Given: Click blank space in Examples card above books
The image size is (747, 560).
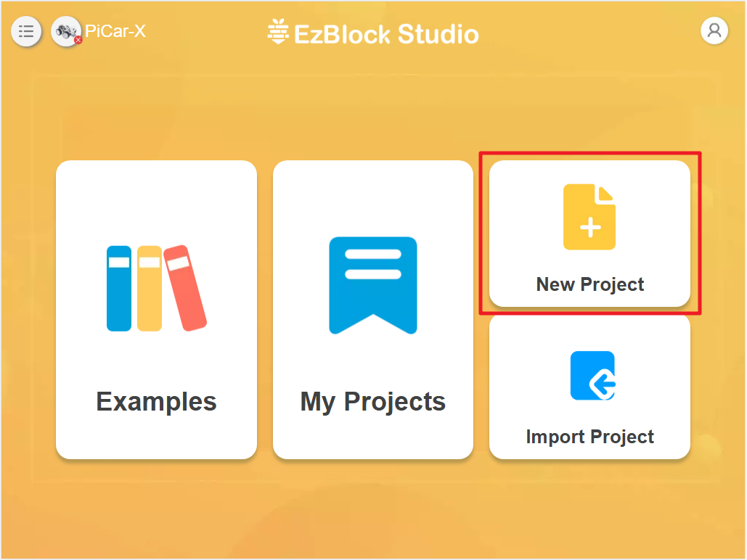Looking at the screenshot, I should click(x=156, y=200).
